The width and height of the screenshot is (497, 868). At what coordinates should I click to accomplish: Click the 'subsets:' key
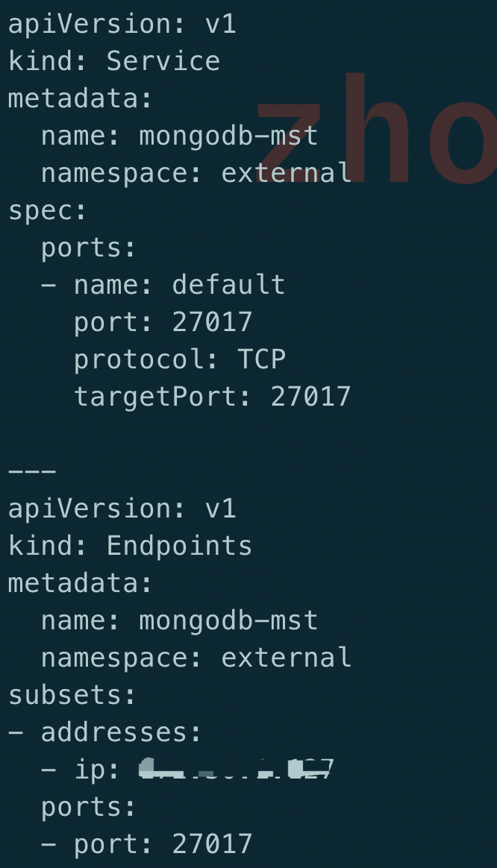coord(72,695)
